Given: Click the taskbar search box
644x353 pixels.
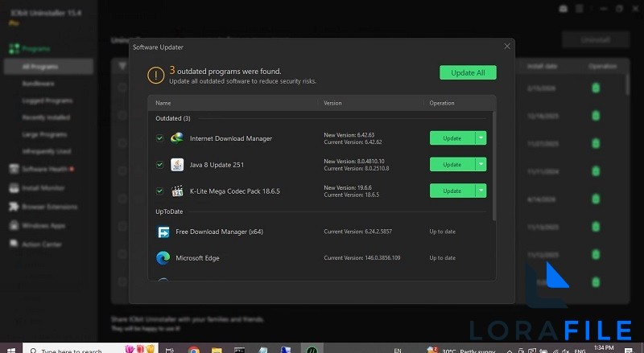Looking at the screenshot, I should [90, 350].
